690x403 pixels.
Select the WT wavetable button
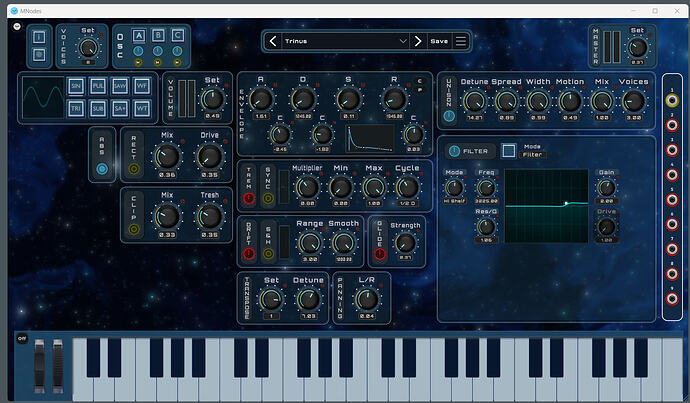pyautogui.click(x=142, y=108)
